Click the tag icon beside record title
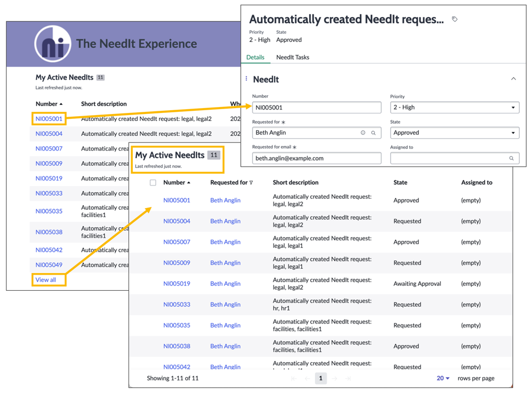 click(455, 19)
